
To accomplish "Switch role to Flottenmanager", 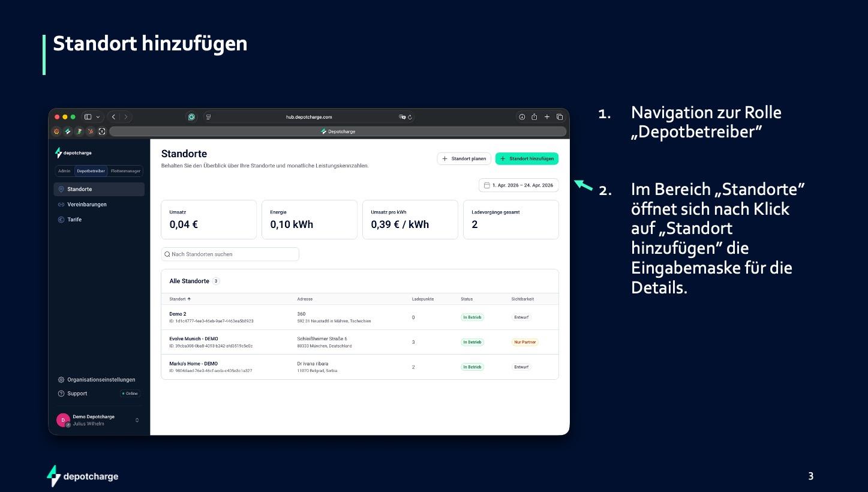I will pos(125,171).
